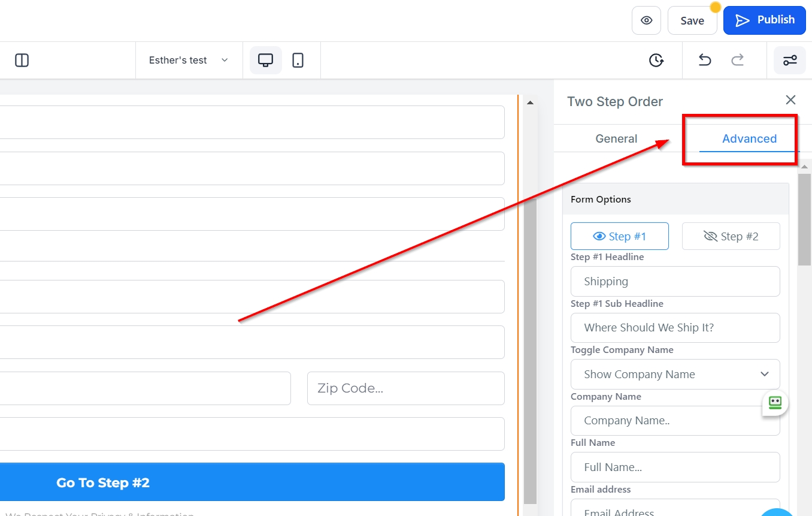This screenshot has width=812, height=516.
Task: Toggle the layout columns panel icon
Action: 22,60
